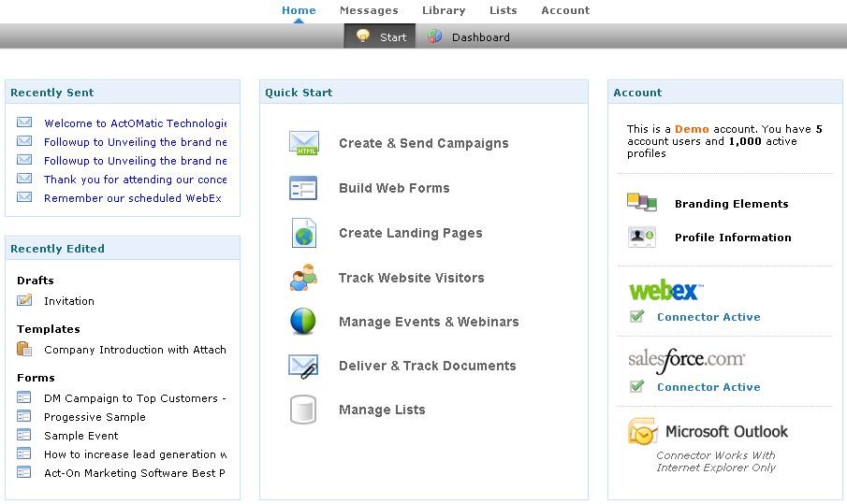Go to the Library tab
Viewport: 847px width, 504px height.
point(444,10)
